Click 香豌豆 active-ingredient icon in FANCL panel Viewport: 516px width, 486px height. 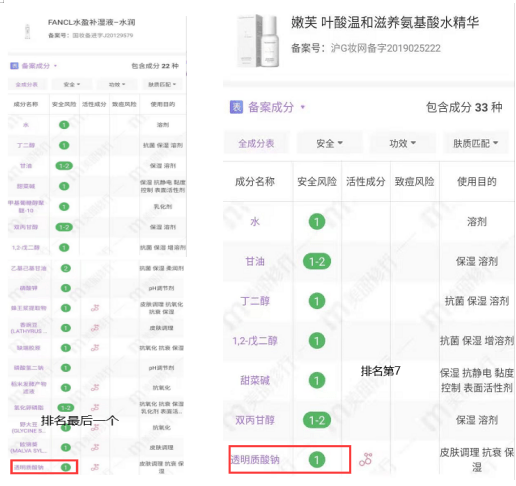pos(95,328)
